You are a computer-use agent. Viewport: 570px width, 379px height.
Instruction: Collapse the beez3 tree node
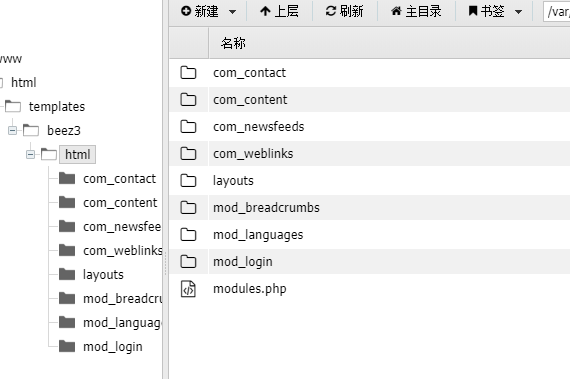click(12, 130)
